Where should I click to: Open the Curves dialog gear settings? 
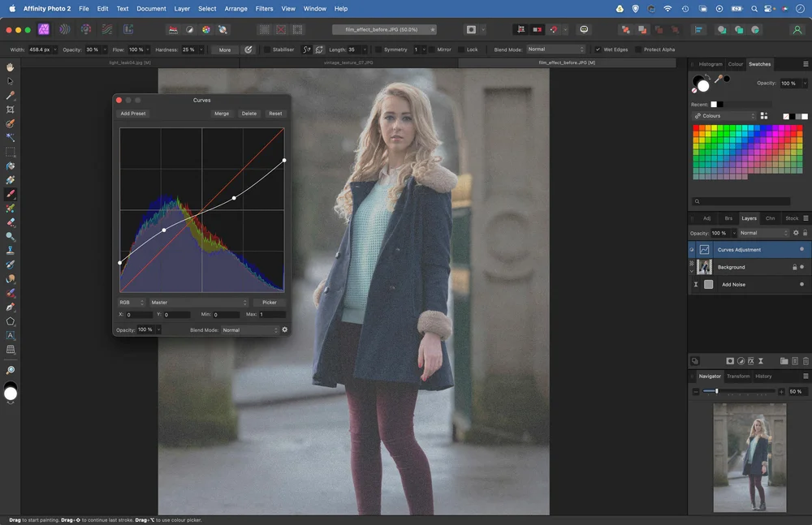pos(284,329)
